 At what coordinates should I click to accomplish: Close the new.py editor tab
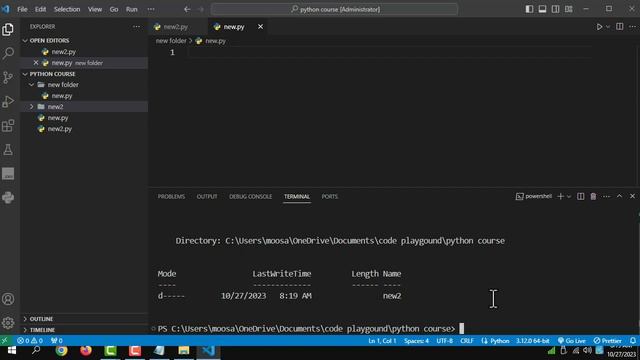(x=260, y=27)
